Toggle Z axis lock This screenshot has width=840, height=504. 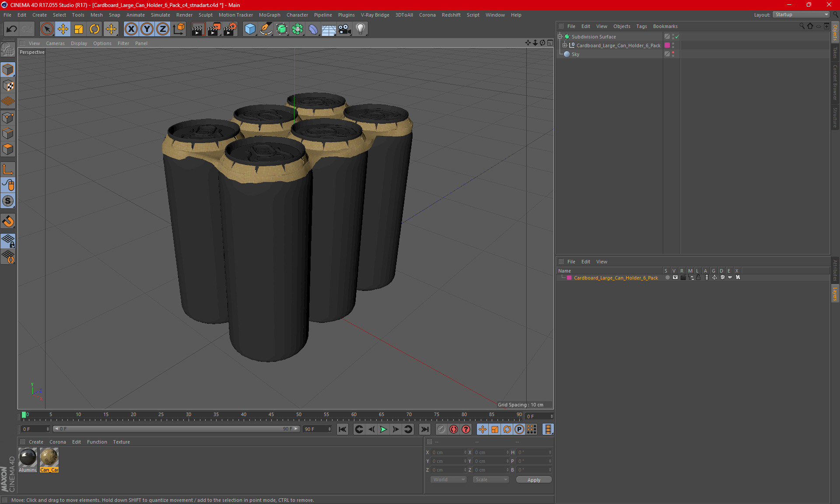tap(162, 29)
